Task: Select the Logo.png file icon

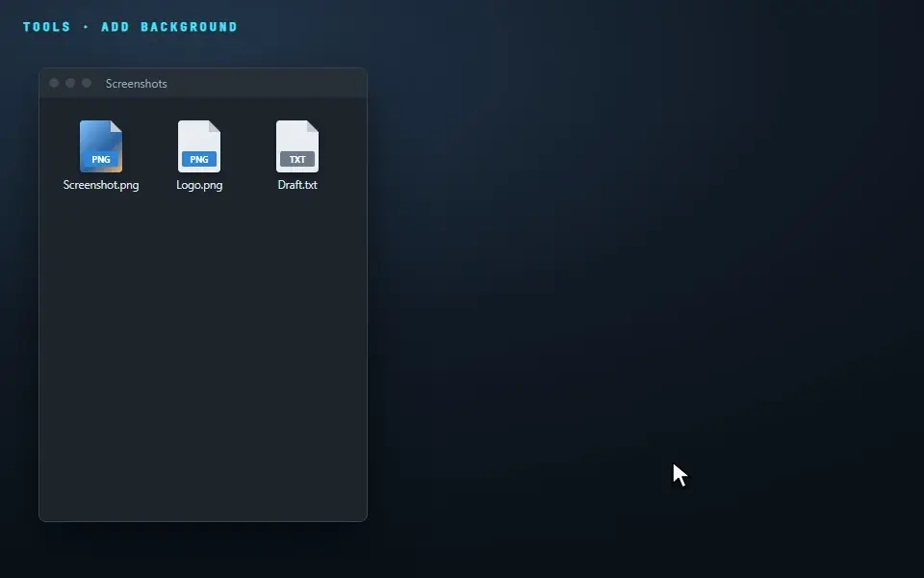Action: pos(199,146)
